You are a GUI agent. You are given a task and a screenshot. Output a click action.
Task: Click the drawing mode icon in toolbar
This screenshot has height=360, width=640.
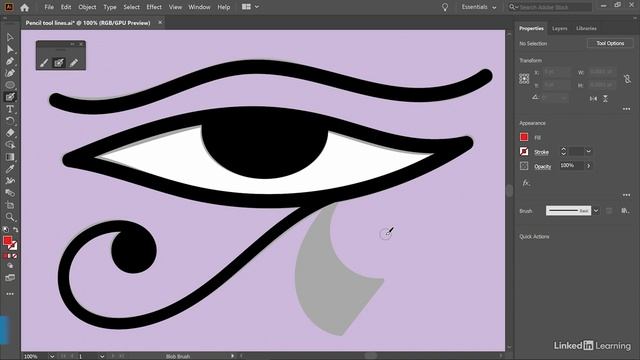(10, 266)
